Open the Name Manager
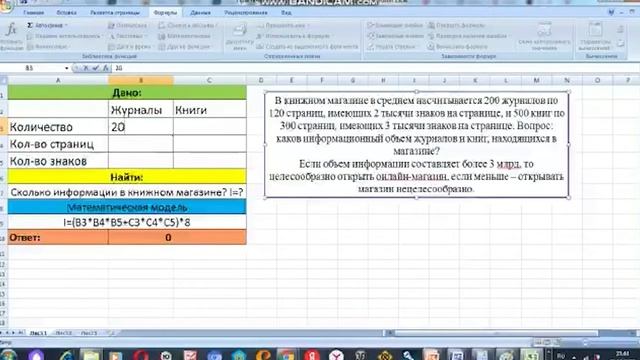640x360 pixels. pyautogui.click(x=240, y=36)
